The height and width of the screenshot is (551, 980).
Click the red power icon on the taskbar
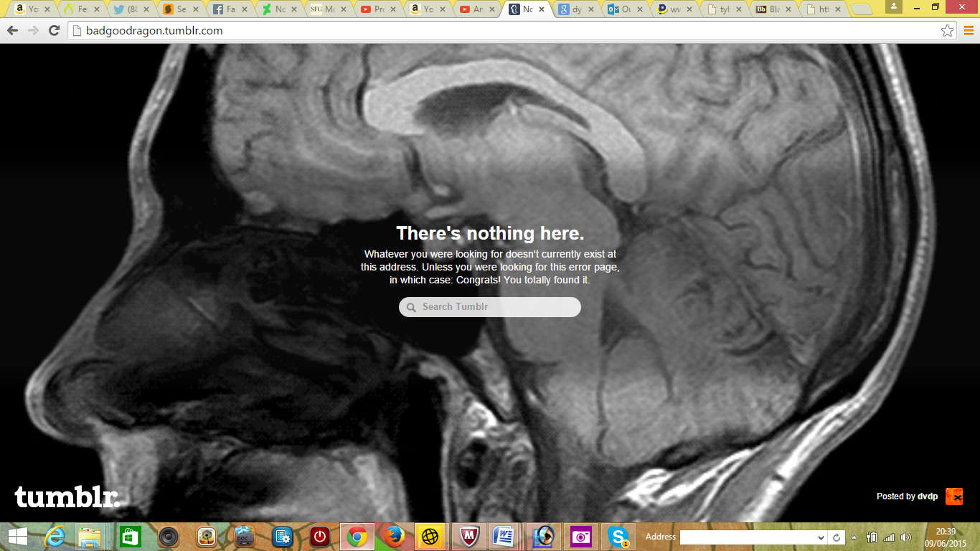[x=320, y=537]
